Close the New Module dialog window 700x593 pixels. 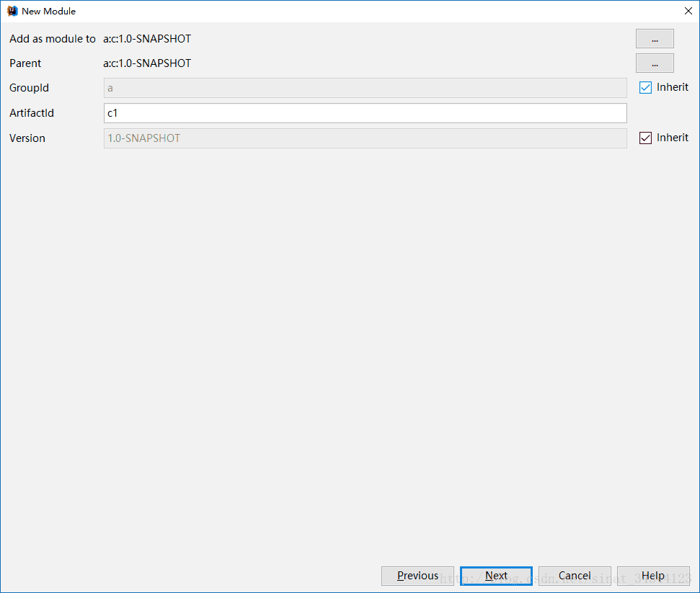(x=688, y=11)
